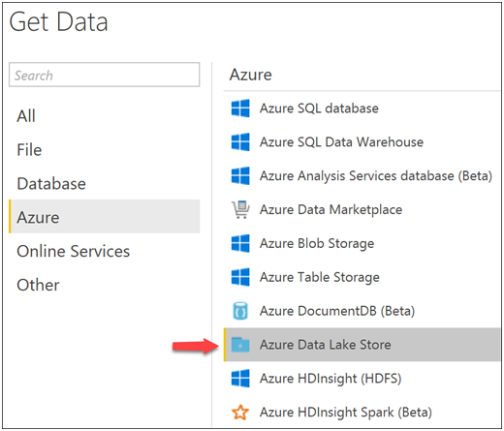
Task: Pick the Azure Analysis Services database (Beta) text
Action: tap(376, 176)
